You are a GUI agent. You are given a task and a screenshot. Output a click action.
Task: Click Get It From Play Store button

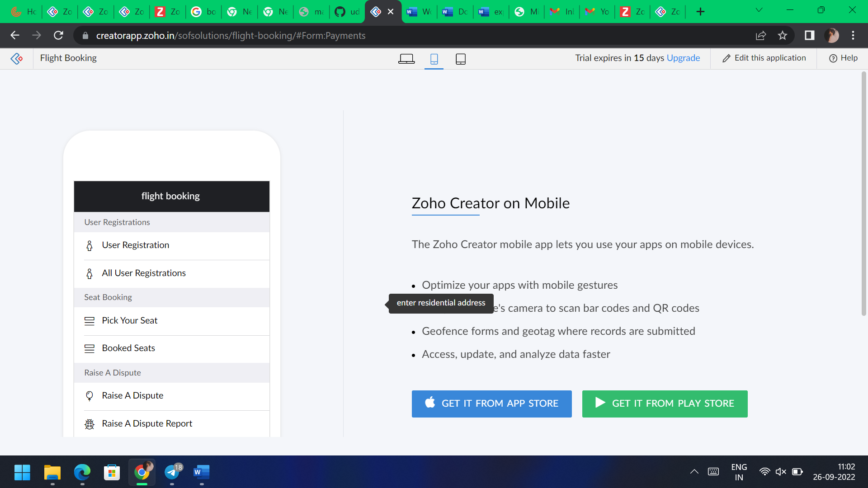pyautogui.click(x=665, y=404)
